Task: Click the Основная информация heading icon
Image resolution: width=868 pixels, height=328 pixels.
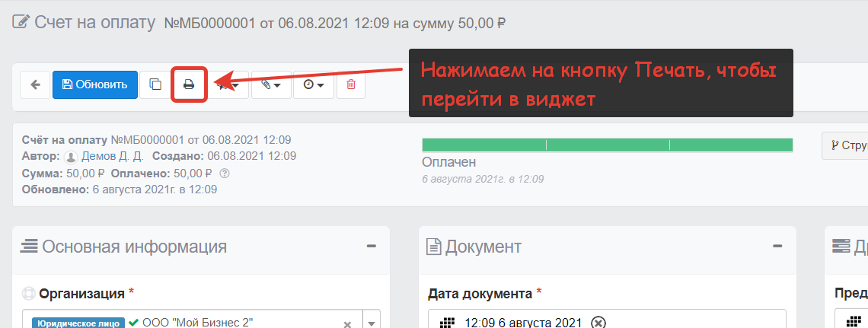Action: pos(29,246)
